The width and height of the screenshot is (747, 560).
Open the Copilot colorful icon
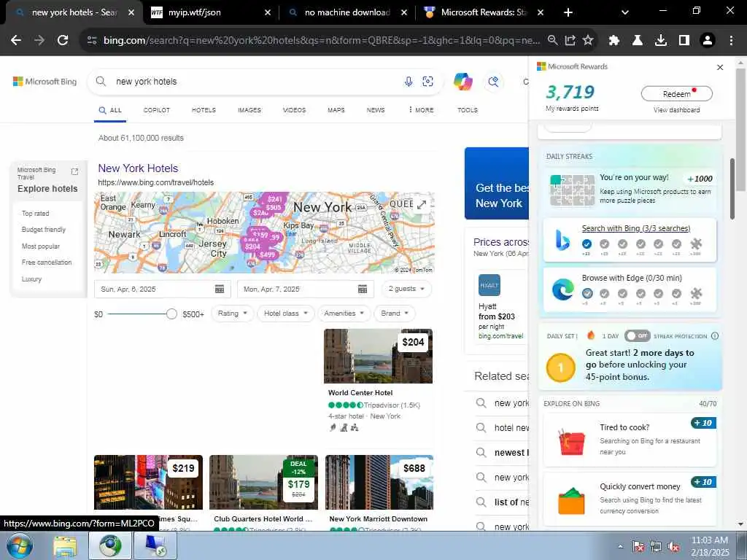tap(462, 82)
